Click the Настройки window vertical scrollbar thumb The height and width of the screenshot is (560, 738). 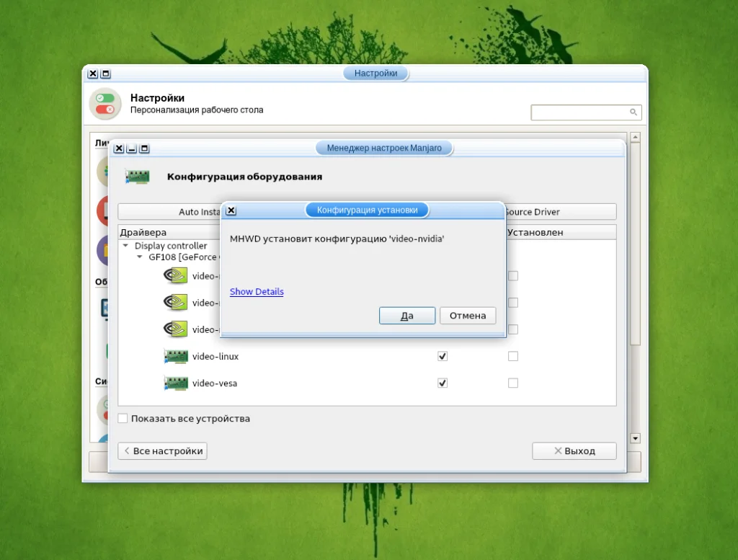pyautogui.click(x=636, y=244)
